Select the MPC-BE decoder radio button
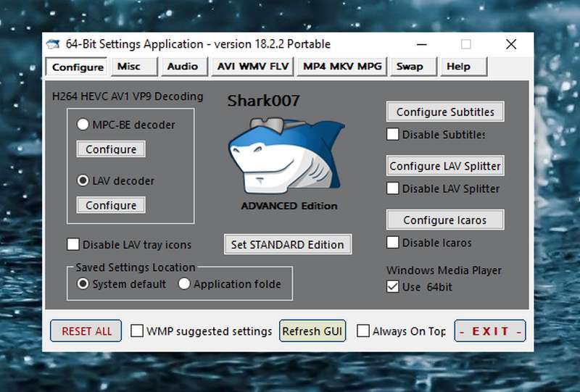This screenshot has height=392, width=580. pos(83,124)
